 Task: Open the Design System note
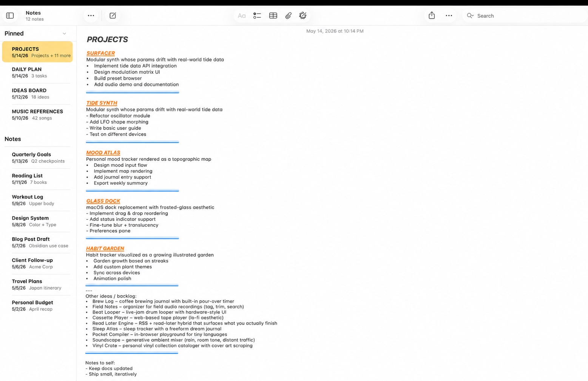(37, 221)
